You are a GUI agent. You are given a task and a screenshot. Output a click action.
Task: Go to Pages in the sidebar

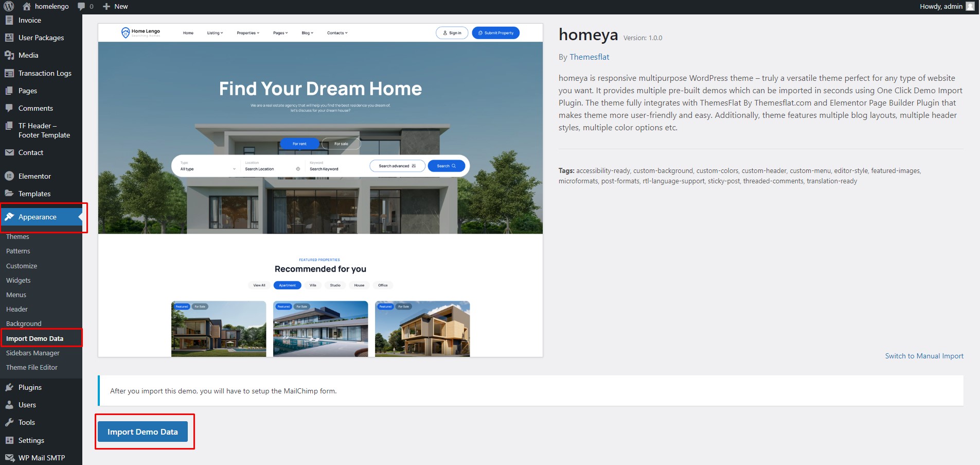[x=28, y=91]
